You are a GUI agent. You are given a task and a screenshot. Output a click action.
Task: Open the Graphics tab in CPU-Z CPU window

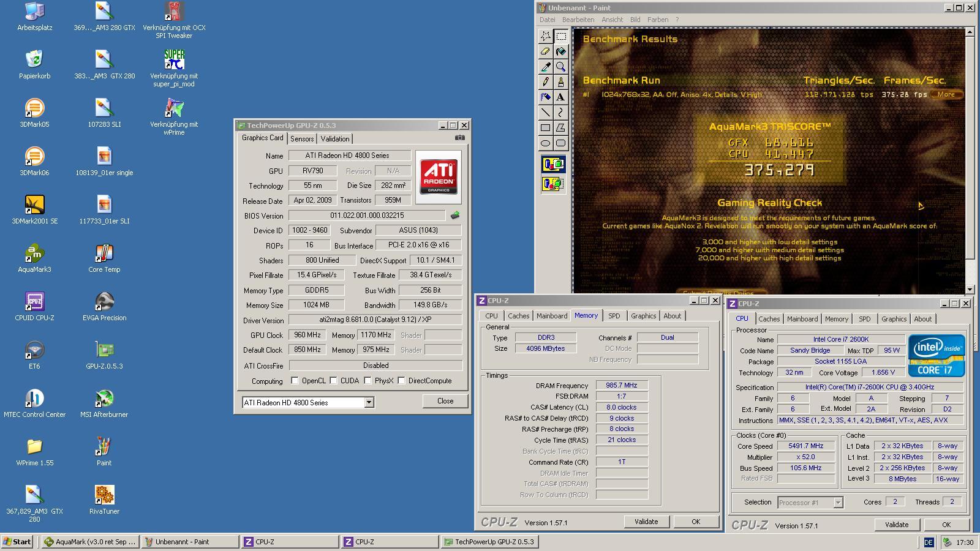[894, 319]
